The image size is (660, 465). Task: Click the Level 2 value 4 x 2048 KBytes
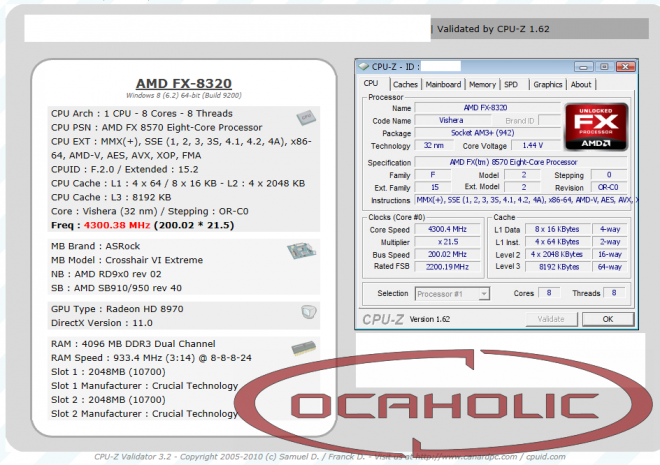558,255
